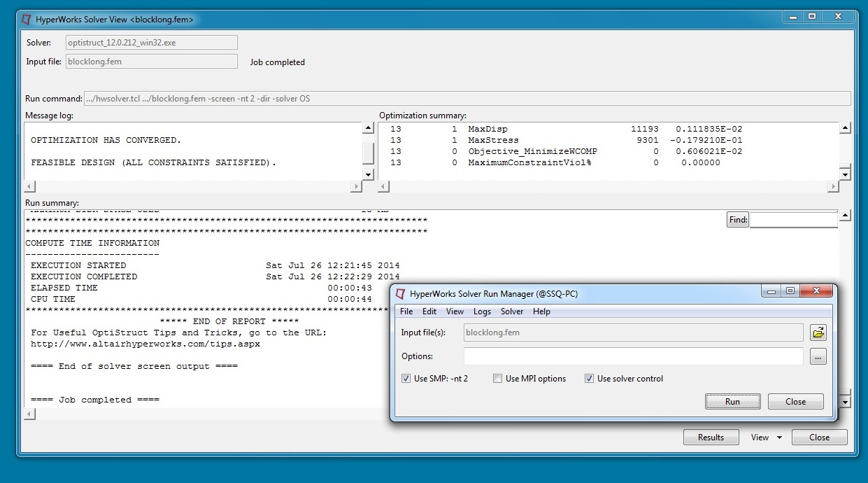Click Message log scroll up arrow
This screenshot has height=483, width=868.
pyautogui.click(x=369, y=129)
